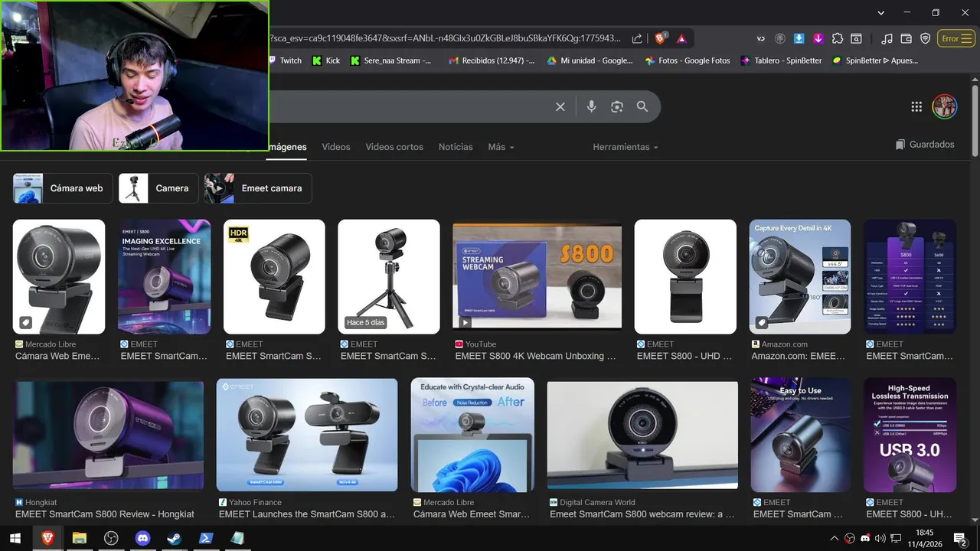The image size is (980, 551).
Task: Open the SpinBetter Apues... bookmark
Action: point(875,60)
